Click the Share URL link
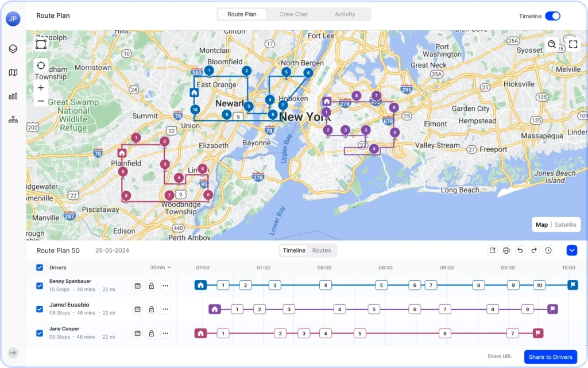Viewport: 588px width, 368px height. coord(500,357)
